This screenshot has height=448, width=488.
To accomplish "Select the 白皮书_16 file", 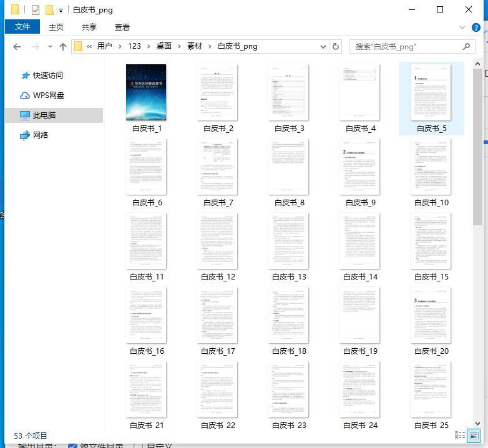I will pos(146,321).
